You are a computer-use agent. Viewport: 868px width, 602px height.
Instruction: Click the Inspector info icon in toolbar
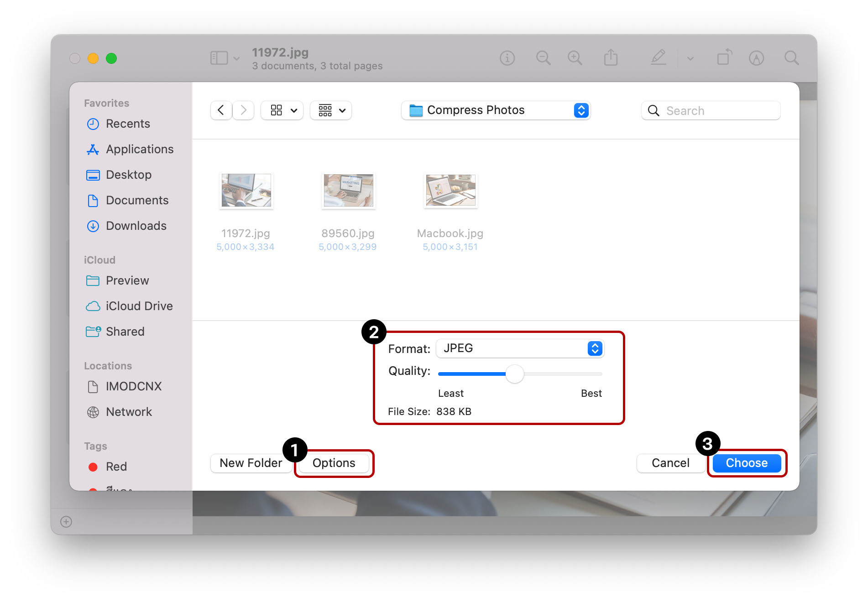point(507,58)
